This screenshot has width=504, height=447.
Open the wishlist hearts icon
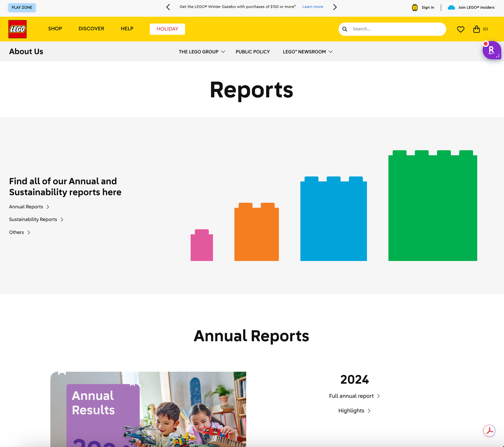(x=460, y=29)
